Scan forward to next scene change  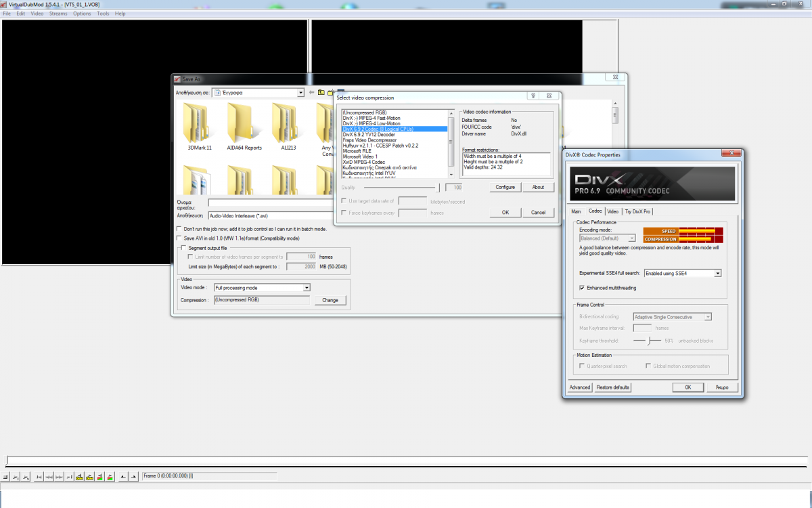109,477
